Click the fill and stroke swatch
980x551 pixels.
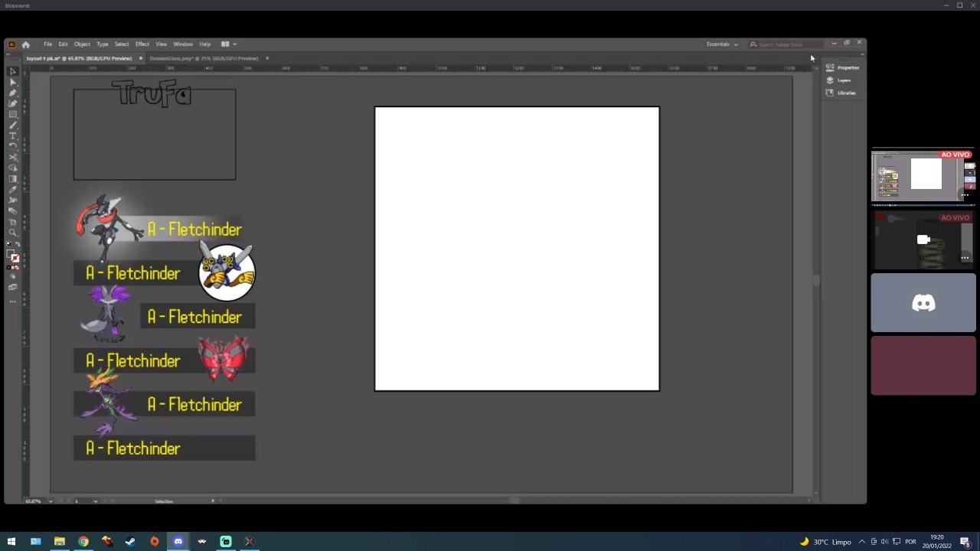coord(12,255)
